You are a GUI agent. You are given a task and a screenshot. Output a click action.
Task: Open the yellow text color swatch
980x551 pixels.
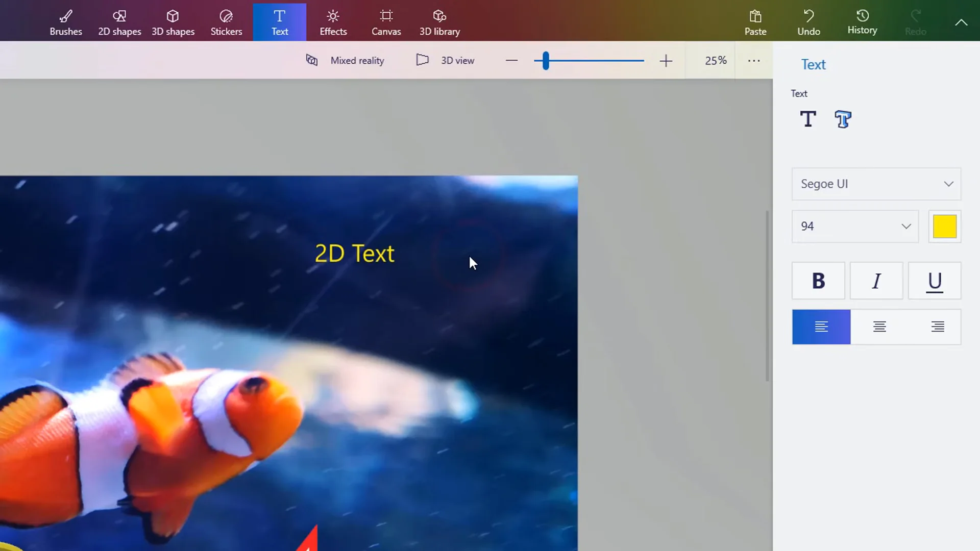pyautogui.click(x=945, y=227)
